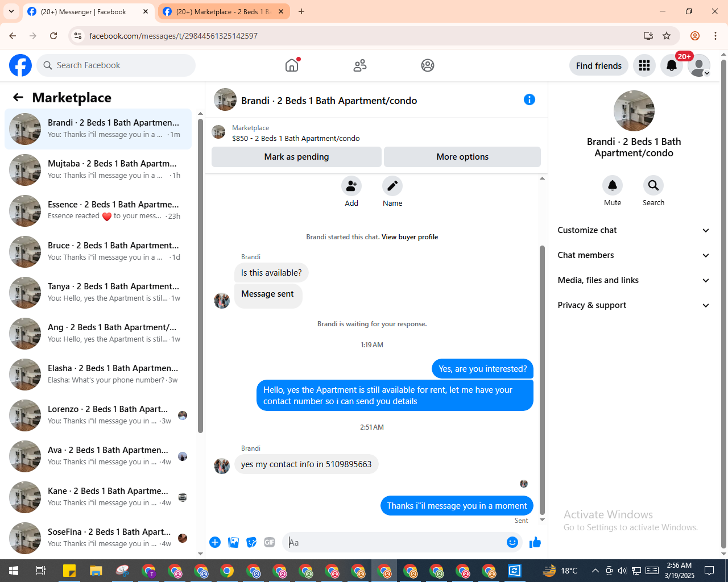
Task: Add people to the chat
Action: tap(351, 186)
